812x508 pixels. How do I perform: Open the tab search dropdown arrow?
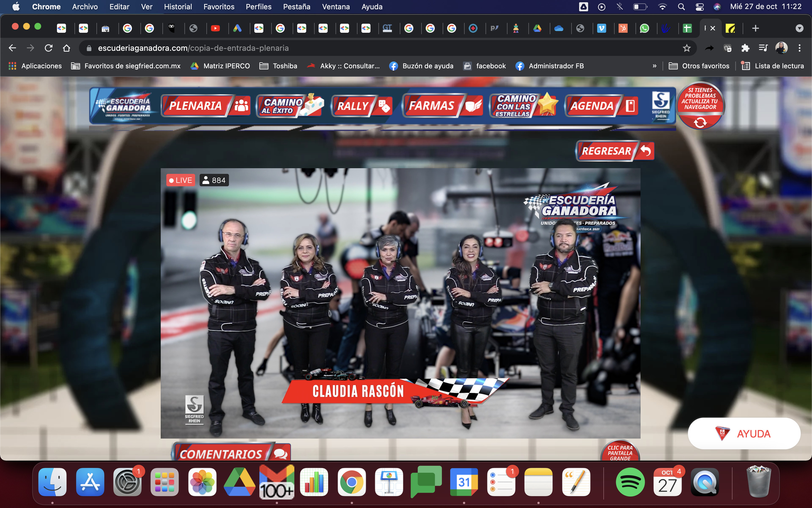coord(799,28)
